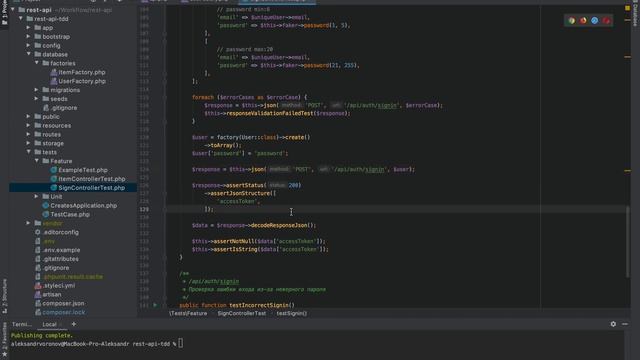Open code in Firefox browser icon
The width and height of the screenshot is (640, 360).
pos(583,20)
